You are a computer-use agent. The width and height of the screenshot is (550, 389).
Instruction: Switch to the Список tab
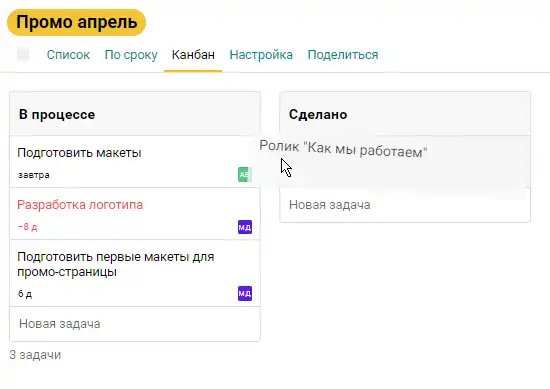click(68, 55)
